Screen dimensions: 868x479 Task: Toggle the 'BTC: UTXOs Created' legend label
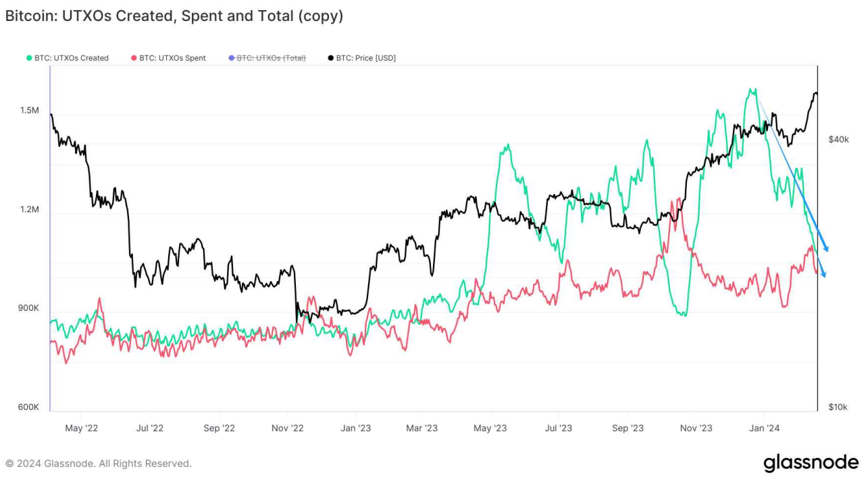point(72,58)
